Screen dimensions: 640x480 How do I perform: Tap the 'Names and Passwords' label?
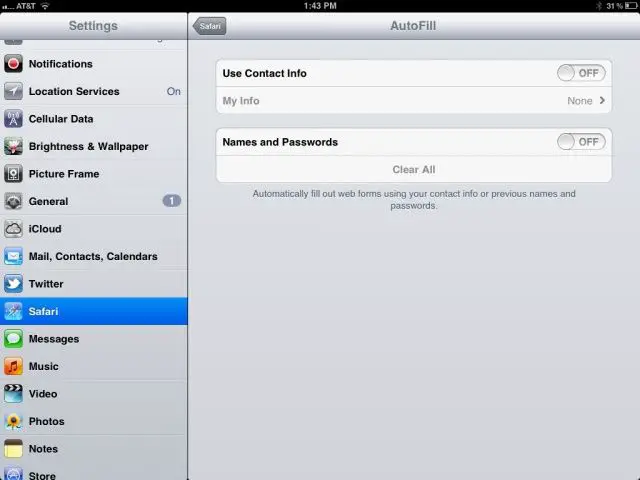[280, 142]
